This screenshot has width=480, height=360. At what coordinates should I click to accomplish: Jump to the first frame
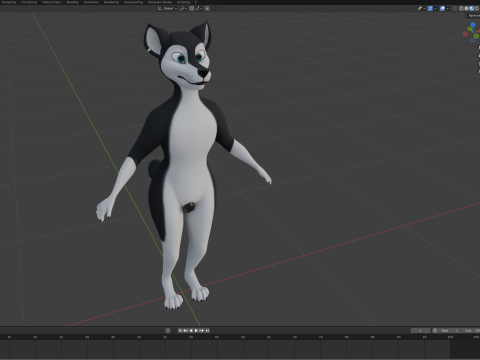180,330
